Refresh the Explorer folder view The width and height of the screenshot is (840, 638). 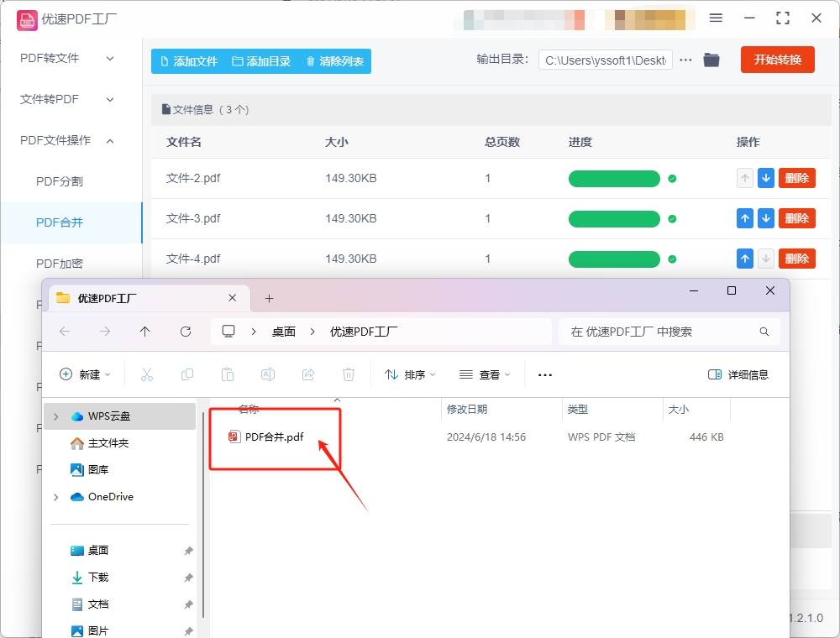(186, 332)
